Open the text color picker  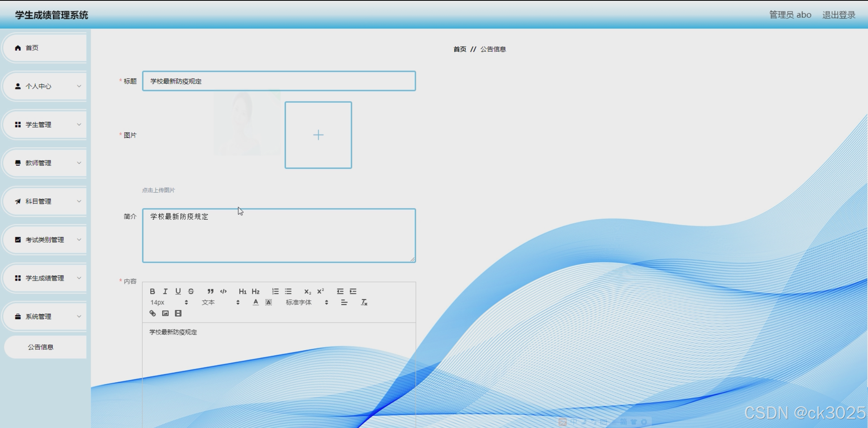256,302
